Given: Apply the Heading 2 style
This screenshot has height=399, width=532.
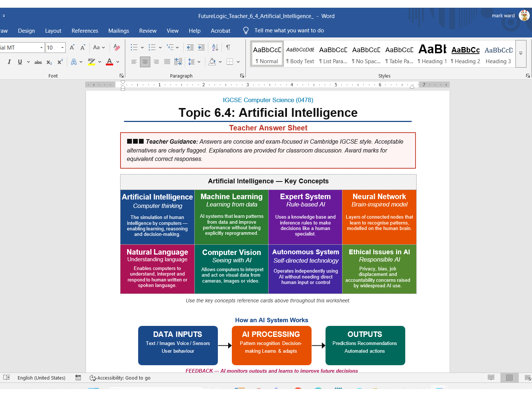Looking at the screenshot, I should tap(465, 54).
